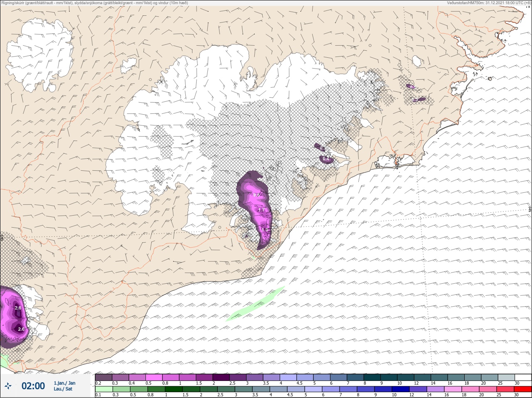
Task: Select the dark green legend swatch labeled 1
Action: 174,389
